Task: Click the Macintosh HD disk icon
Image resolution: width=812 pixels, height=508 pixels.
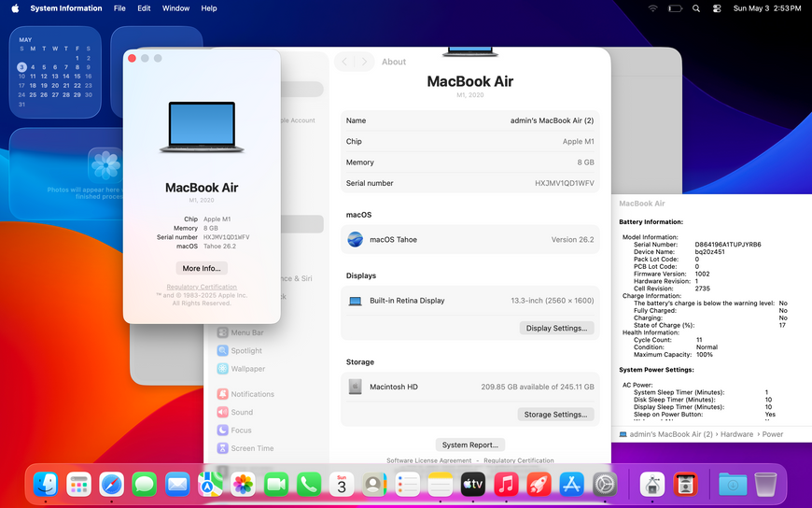Action: point(356,387)
